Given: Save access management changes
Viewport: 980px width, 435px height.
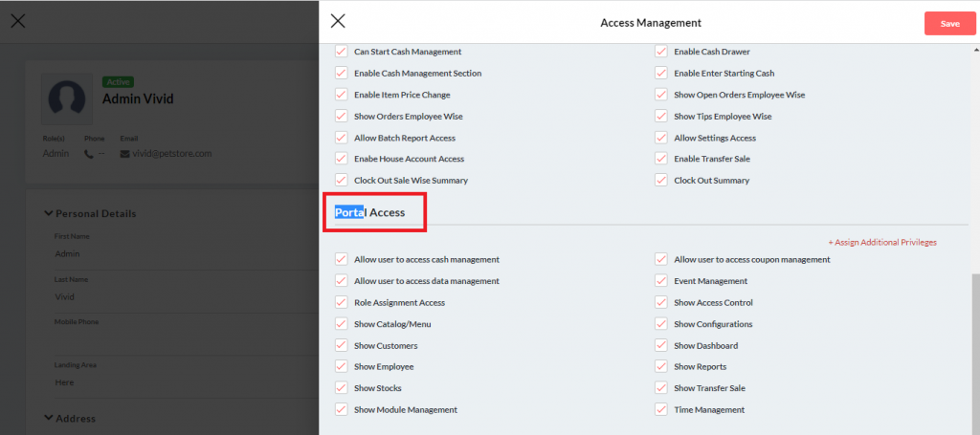Looking at the screenshot, I should point(949,23).
